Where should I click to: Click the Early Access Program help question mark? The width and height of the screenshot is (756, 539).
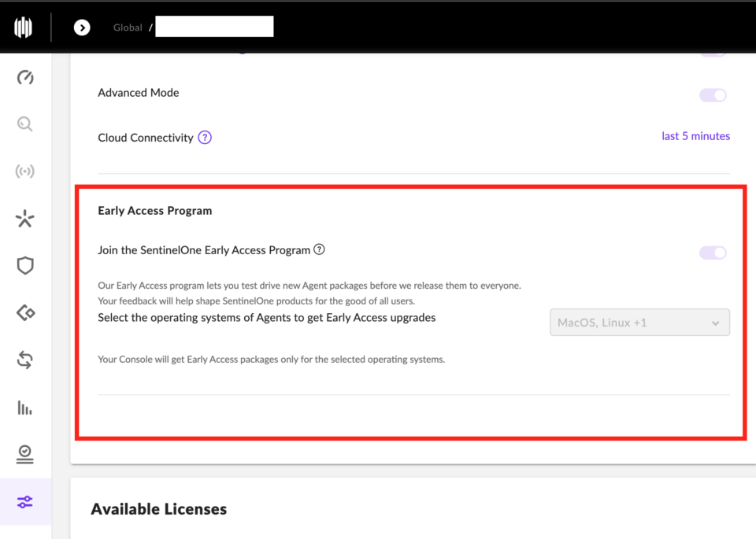point(319,249)
